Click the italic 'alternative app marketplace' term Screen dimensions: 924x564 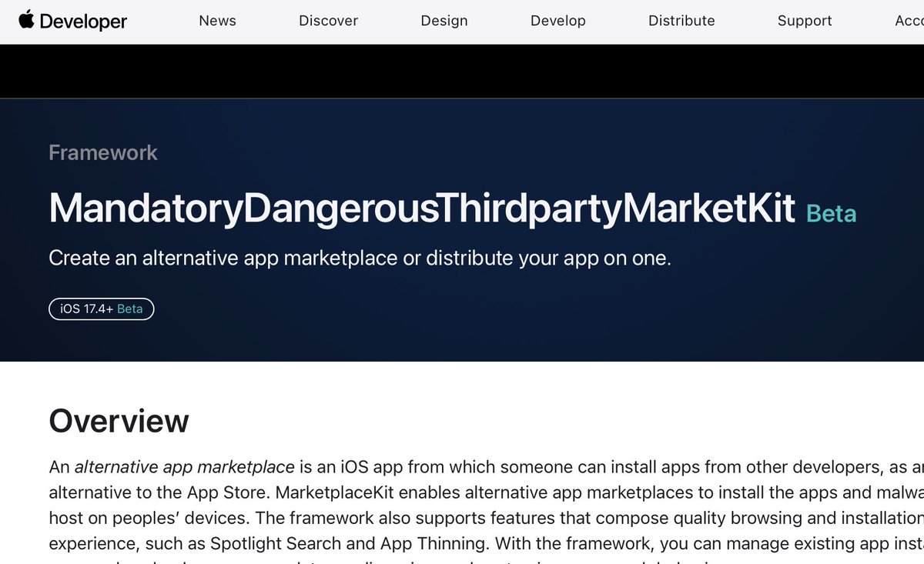185,467
